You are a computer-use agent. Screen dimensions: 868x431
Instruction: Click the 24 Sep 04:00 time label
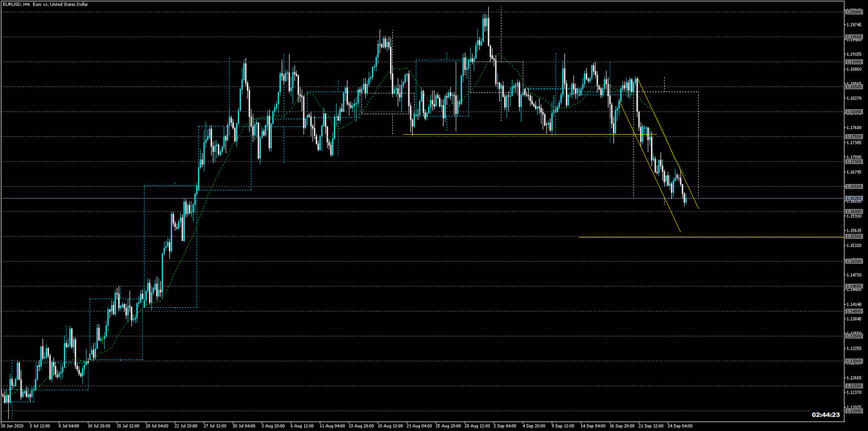coord(680,426)
